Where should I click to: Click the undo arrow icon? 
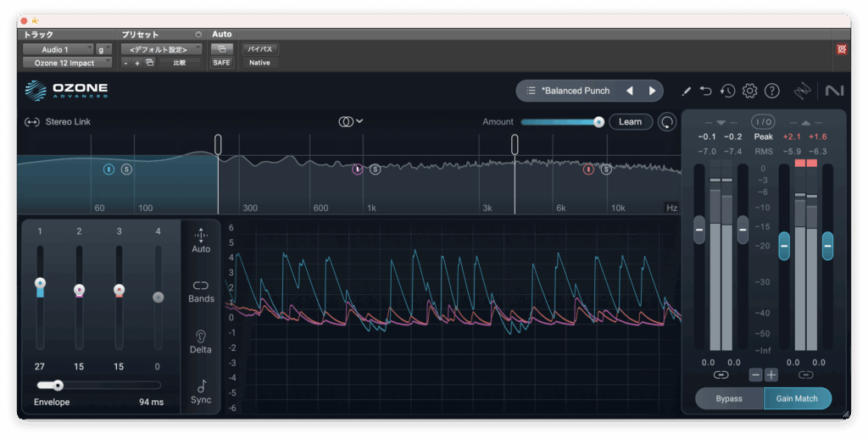point(706,91)
